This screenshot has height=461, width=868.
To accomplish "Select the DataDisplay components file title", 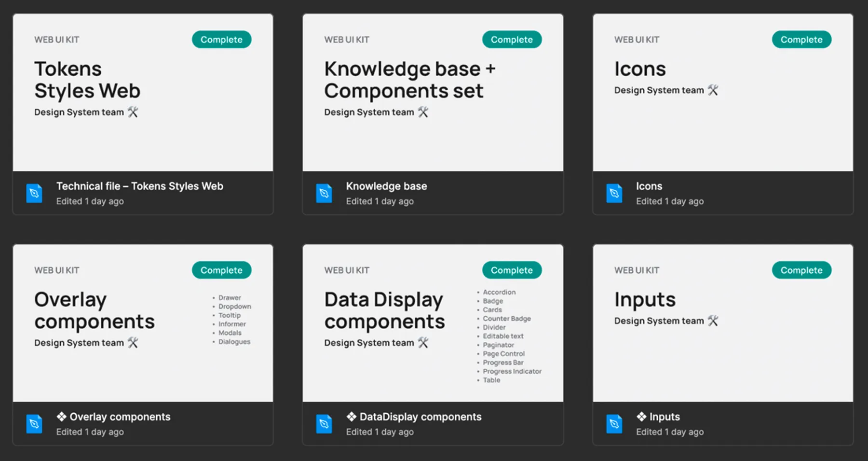I will pos(420,417).
